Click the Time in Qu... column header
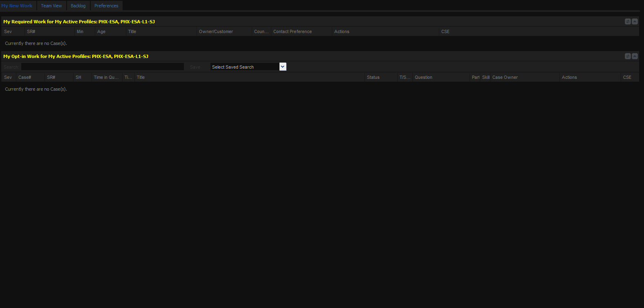 pyautogui.click(x=107, y=77)
